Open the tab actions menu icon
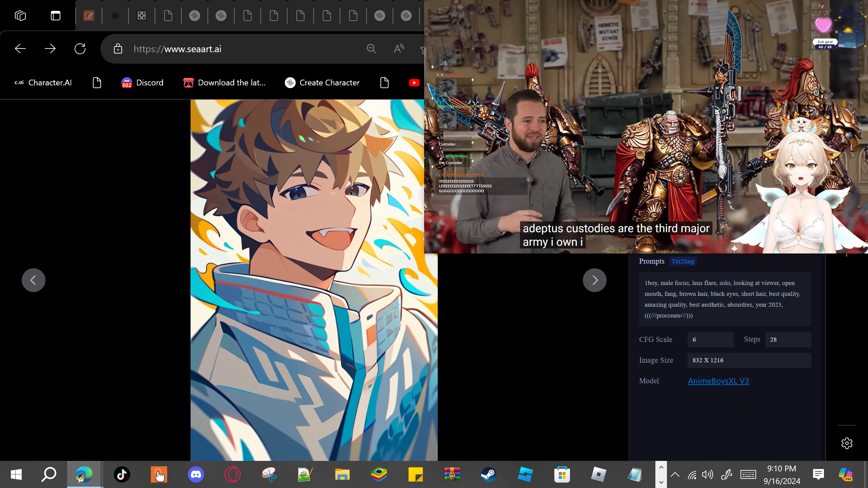The height and width of the screenshot is (488, 868). (56, 16)
